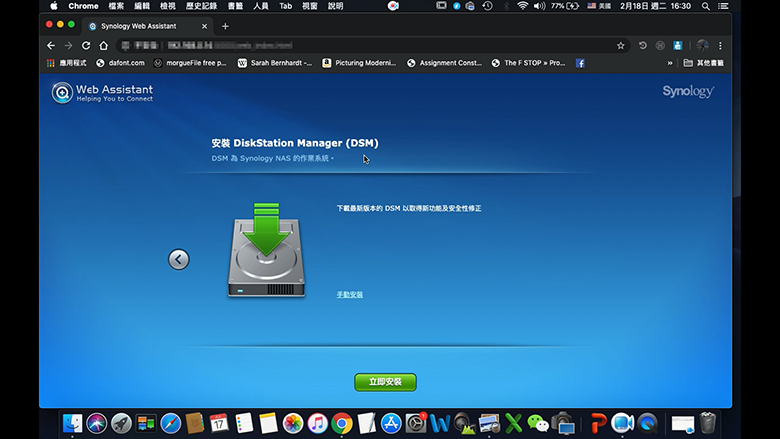Open the Chrome application menu
This screenshot has width=780, height=439.
pos(83,6)
